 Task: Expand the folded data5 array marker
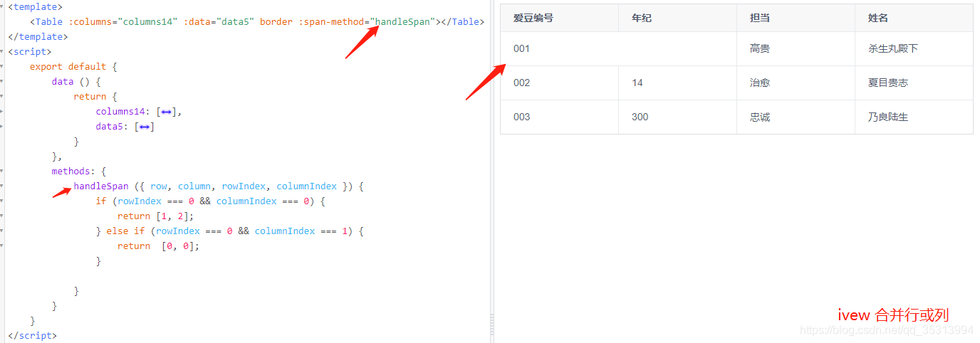[144, 127]
